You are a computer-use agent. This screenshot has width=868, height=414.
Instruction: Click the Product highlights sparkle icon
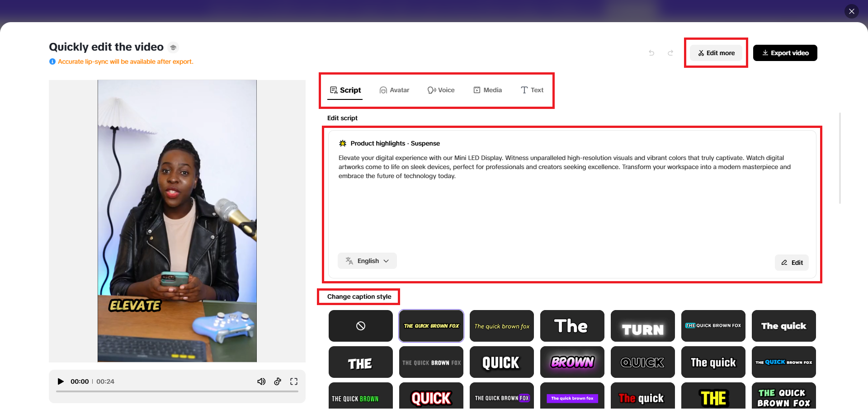click(343, 143)
